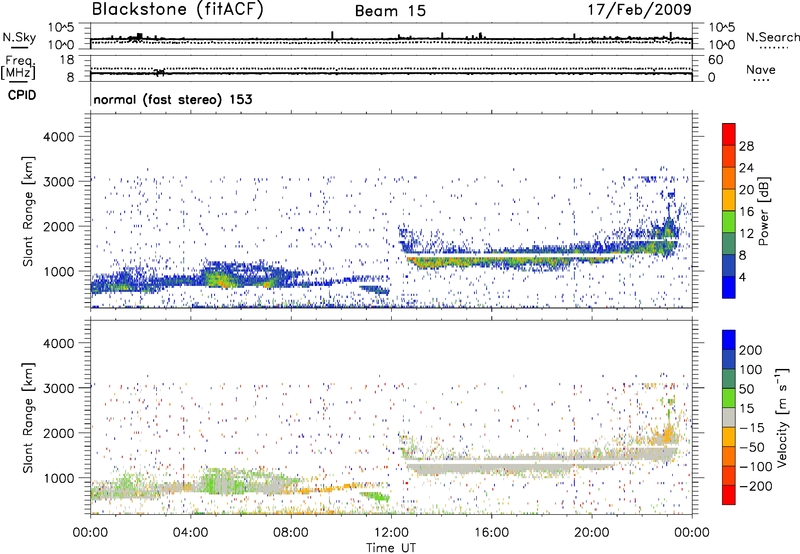Click the '08:00' time axis label
Image resolution: width=800 pixels, height=554 pixels.
click(290, 533)
